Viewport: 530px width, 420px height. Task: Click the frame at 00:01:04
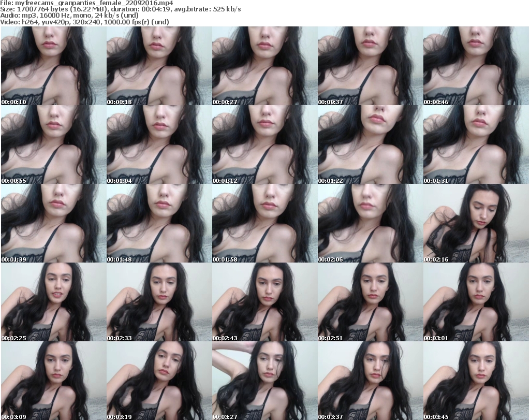pos(159,144)
